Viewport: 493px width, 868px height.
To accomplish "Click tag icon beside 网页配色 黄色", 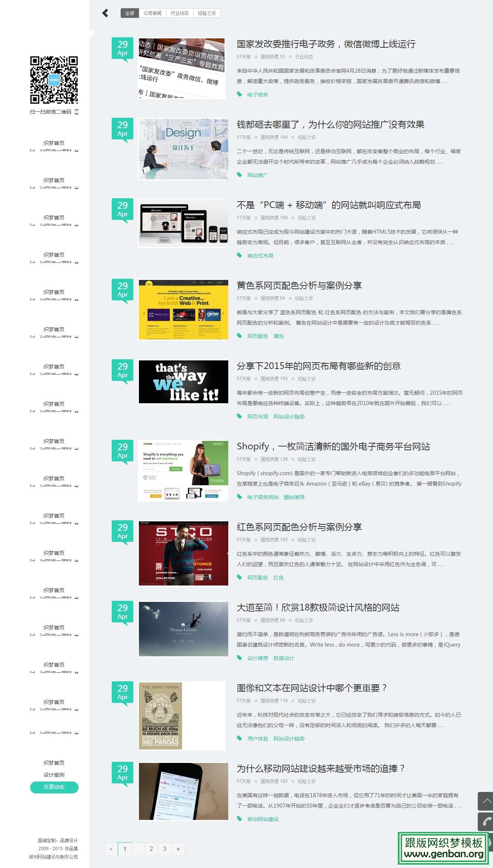I will (x=239, y=336).
